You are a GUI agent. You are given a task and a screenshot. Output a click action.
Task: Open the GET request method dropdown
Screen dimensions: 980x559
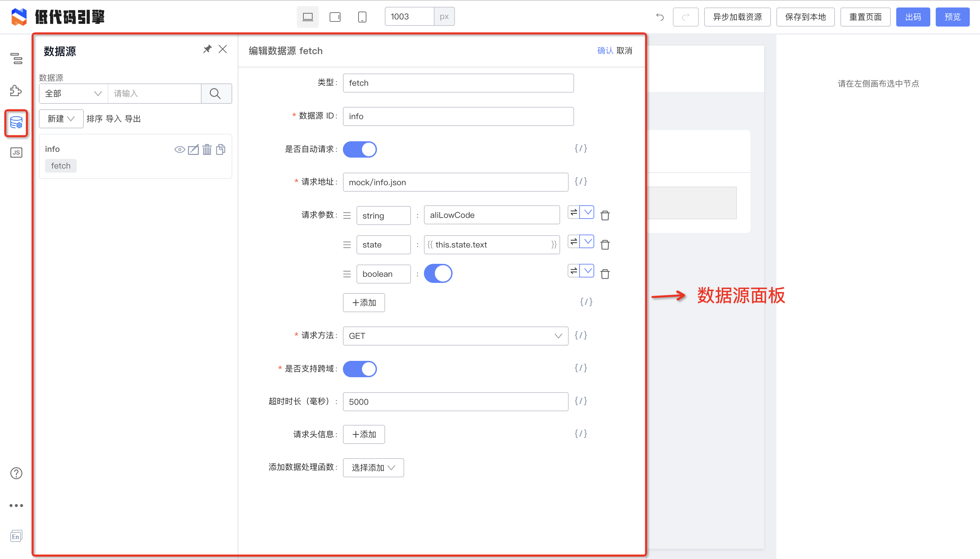pos(455,336)
